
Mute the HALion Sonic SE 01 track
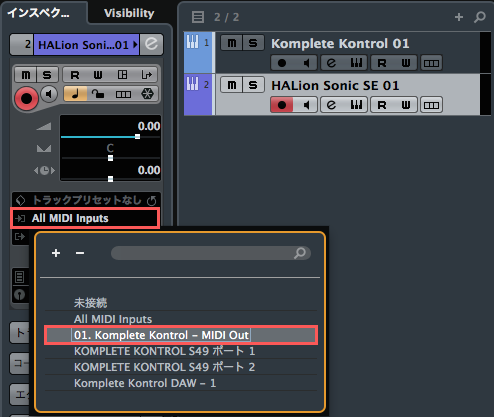pyautogui.click(x=232, y=85)
